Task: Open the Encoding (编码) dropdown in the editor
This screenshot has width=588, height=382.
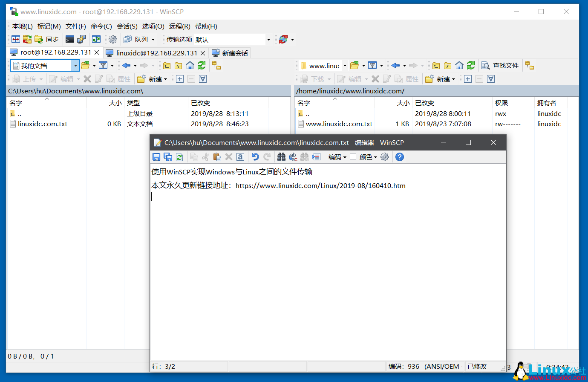Action: [337, 157]
